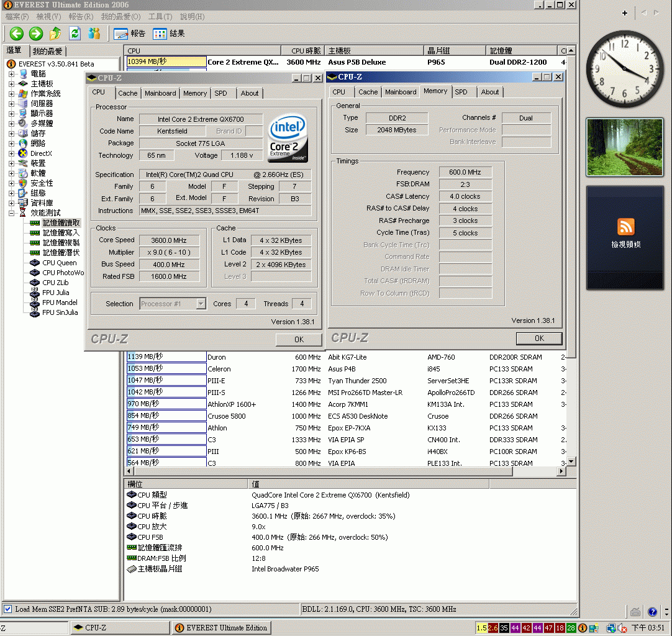Click OK in the CPU-Z CPU window
Screen dimensions: 672x636
pyautogui.click(x=299, y=340)
